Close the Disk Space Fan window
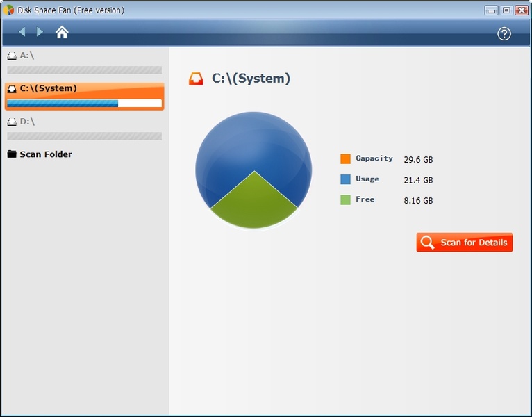Viewport: 532px width, 417px height. click(x=522, y=10)
